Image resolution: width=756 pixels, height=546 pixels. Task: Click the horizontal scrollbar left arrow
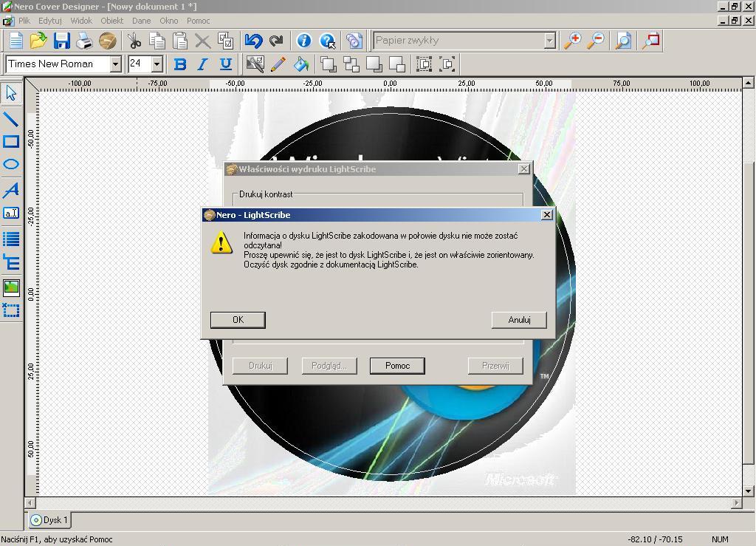(30, 503)
